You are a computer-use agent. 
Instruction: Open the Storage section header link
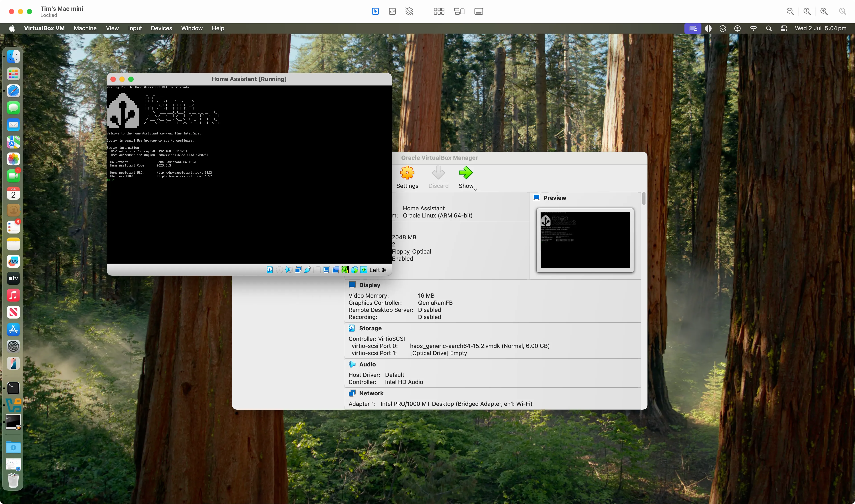tap(370, 328)
